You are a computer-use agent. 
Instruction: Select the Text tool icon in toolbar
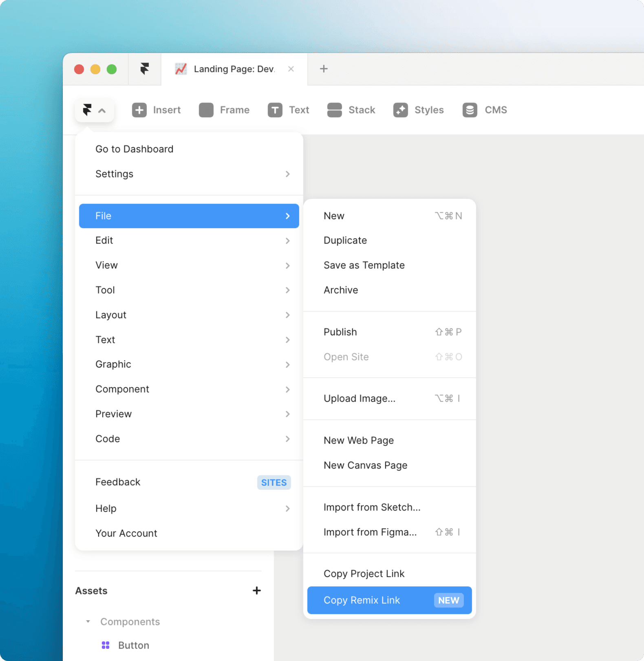[x=275, y=110]
